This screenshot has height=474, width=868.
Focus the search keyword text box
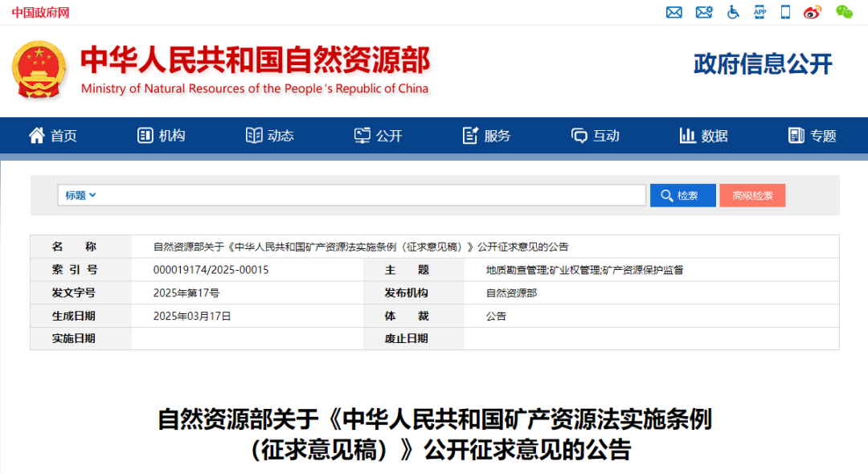tap(370, 195)
